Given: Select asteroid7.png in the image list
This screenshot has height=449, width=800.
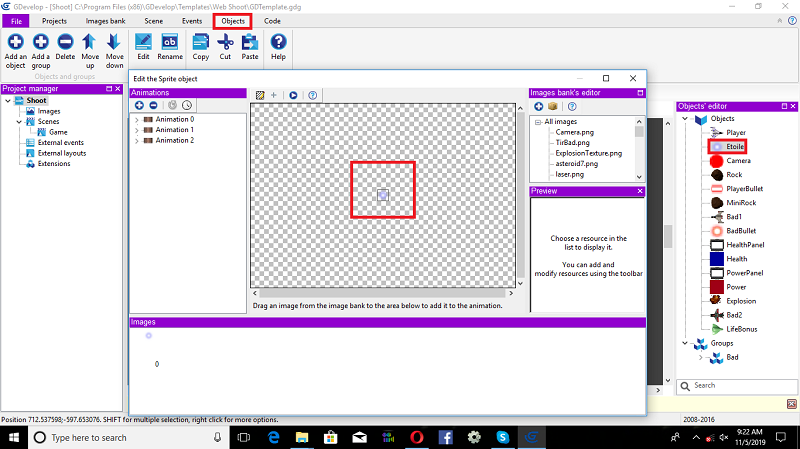Looking at the screenshot, I should point(577,164).
